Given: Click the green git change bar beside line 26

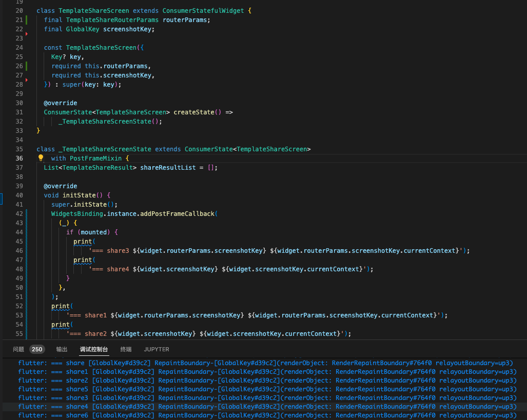Looking at the screenshot, I should pyautogui.click(x=25, y=66).
